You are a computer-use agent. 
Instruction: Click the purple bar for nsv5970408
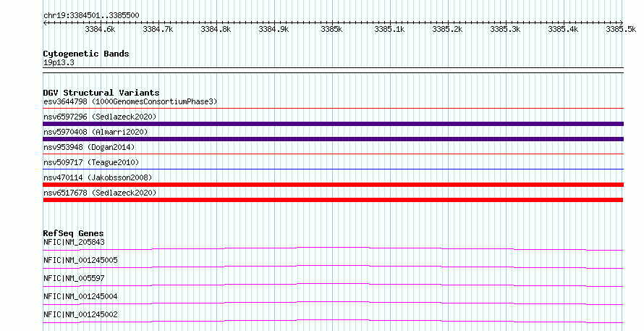point(333,139)
